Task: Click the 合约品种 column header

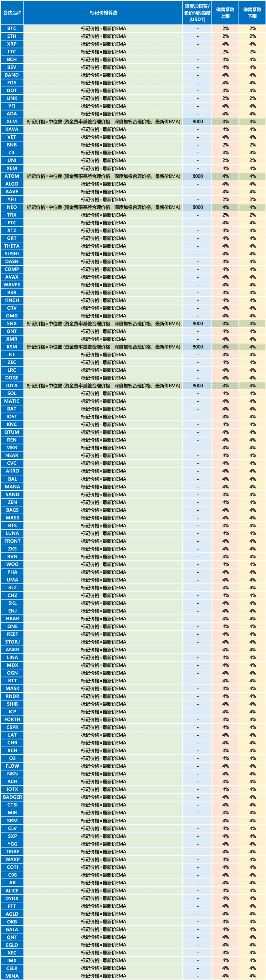Action: click(x=12, y=13)
